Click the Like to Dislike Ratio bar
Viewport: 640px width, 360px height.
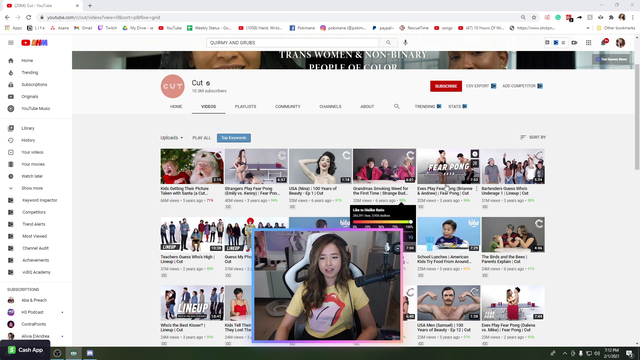(x=383, y=222)
